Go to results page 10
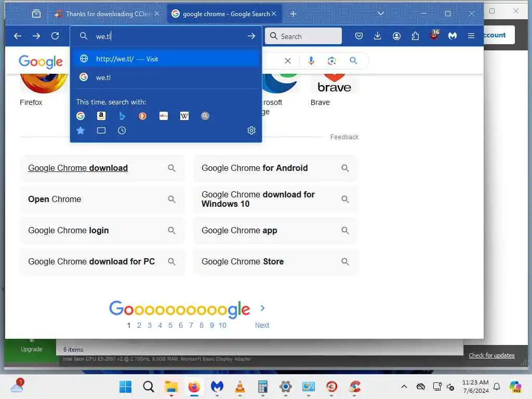Image resolution: width=532 pixels, height=399 pixels. (x=222, y=325)
